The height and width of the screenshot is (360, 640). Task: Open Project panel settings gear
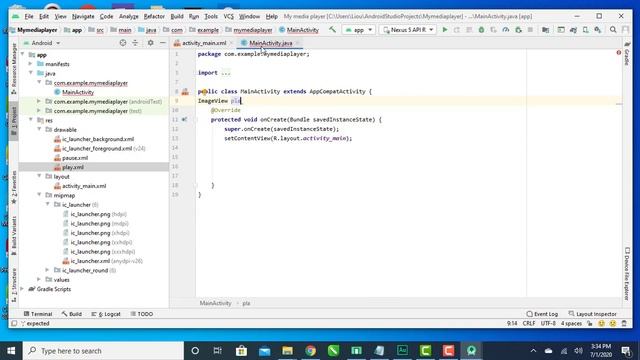point(151,43)
